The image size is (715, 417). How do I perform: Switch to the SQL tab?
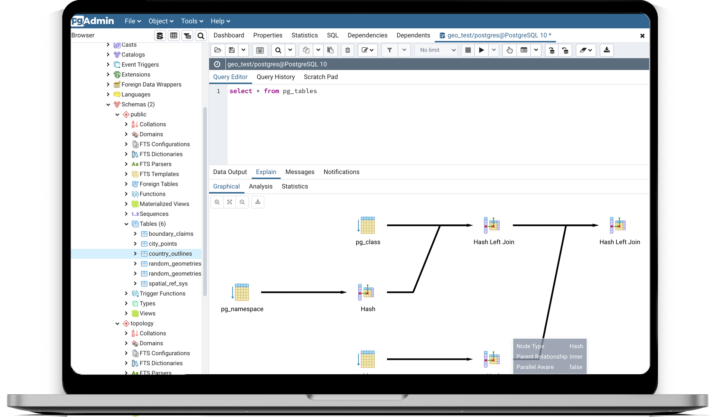coord(332,35)
